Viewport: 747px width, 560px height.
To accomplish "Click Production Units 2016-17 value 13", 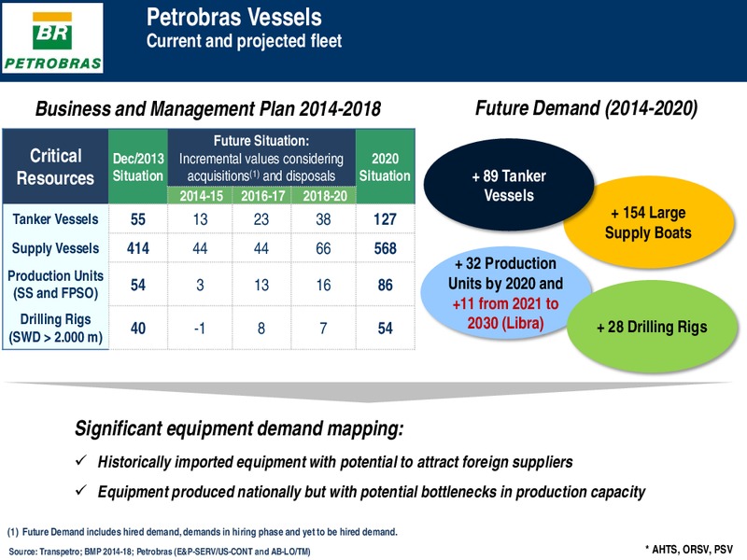I will click(261, 285).
